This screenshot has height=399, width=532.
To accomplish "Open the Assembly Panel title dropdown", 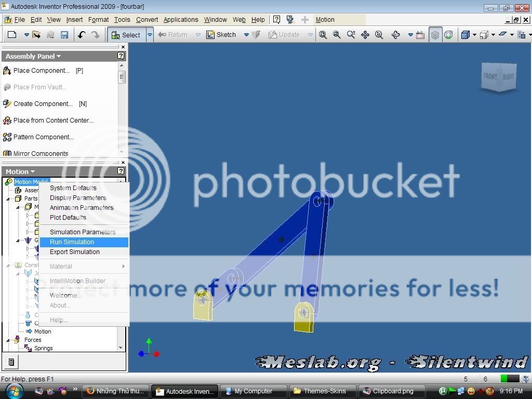I will pos(59,56).
